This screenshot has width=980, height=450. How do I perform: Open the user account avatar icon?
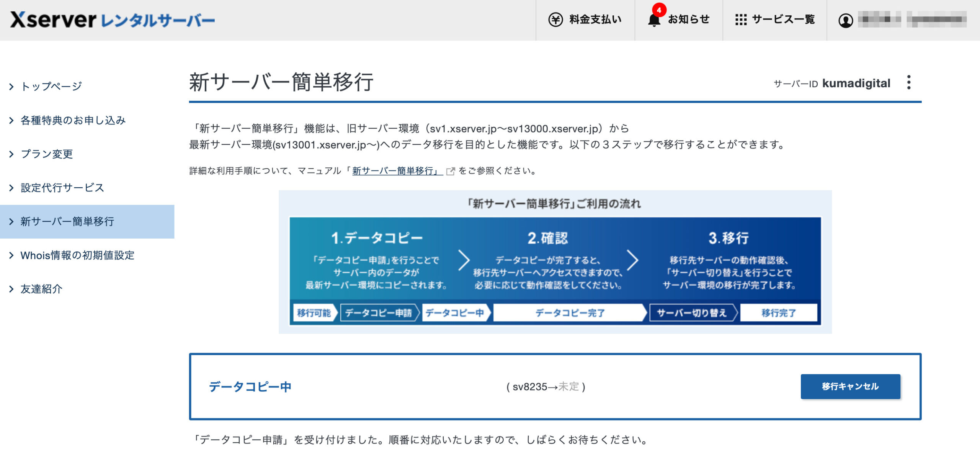pyautogui.click(x=846, y=20)
